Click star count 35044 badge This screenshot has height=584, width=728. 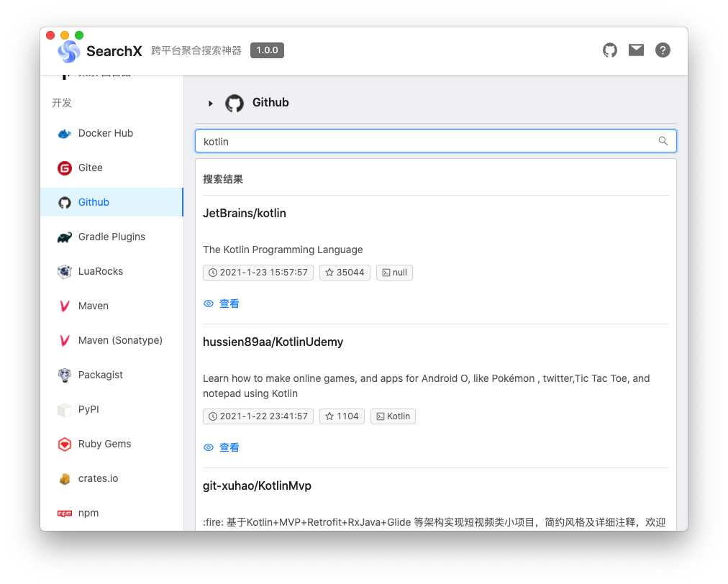coord(345,273)
